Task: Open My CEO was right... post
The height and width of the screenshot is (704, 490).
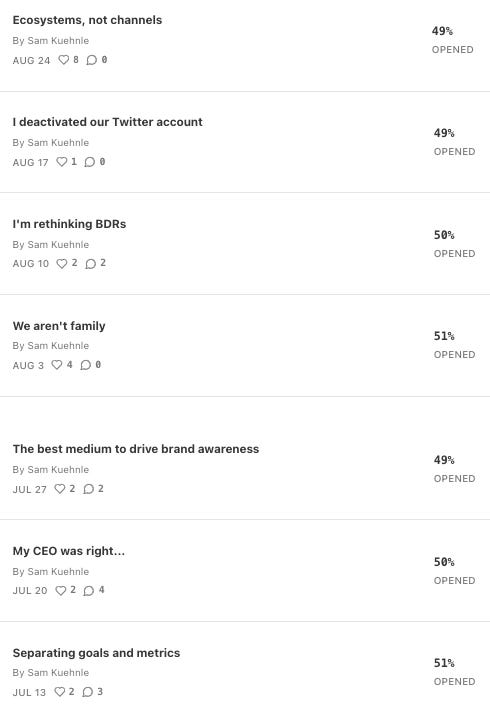Action: point(69,551)
